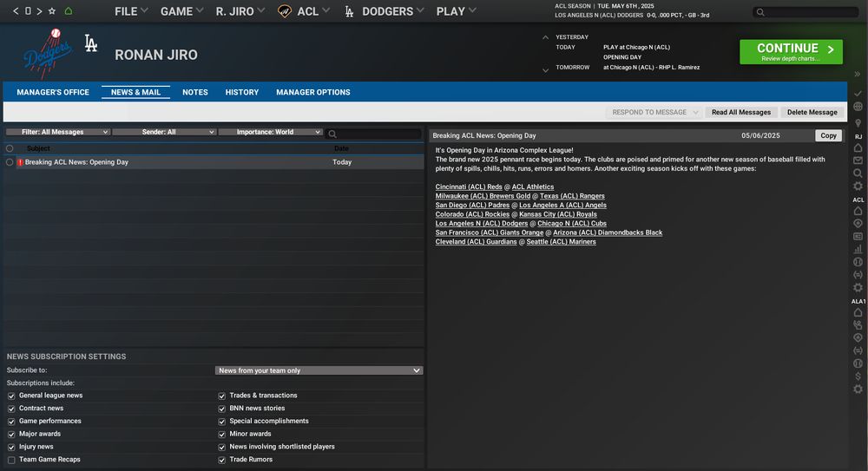This screenshot has height=471, width=868.
Task: Click the baseball icon under the ACL section
Action: tap(858, 262)
